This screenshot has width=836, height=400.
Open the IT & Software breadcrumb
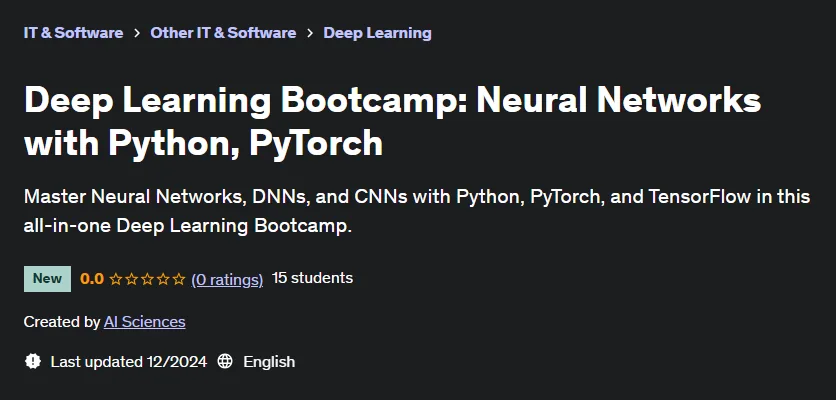pos(74,33)
